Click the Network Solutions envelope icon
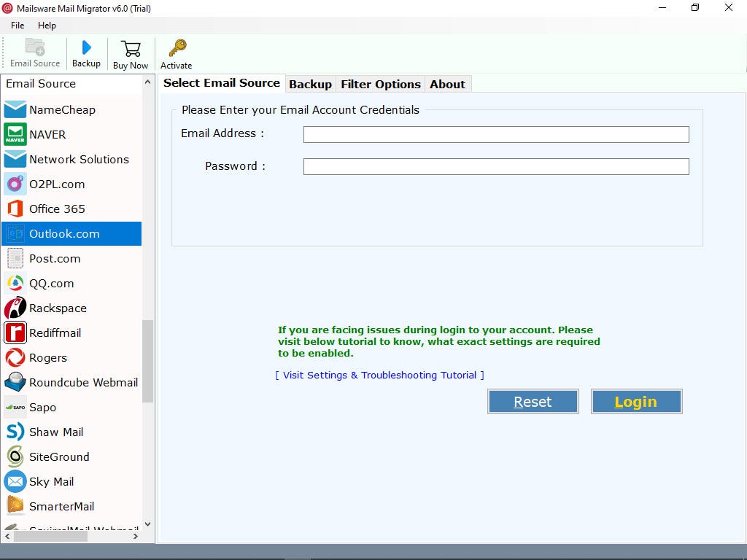Viewport: 747px width, 560px height. (x=15, y=159)
